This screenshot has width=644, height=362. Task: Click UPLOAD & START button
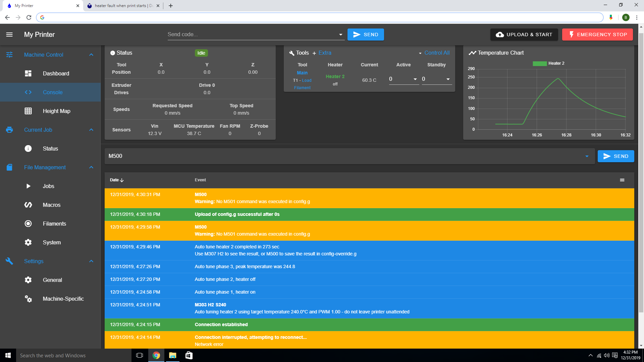pyautogui.click(x=524, y=35)
